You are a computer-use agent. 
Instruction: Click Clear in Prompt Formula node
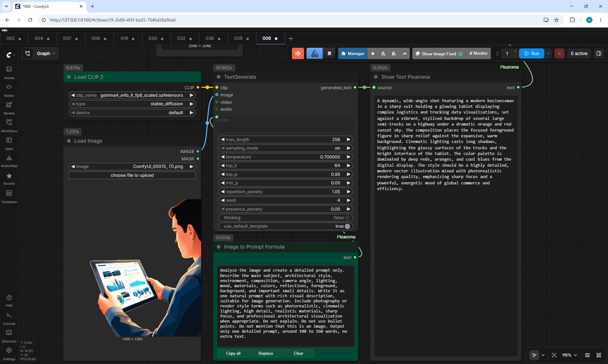pyautogui.click(x=298, y=353)
